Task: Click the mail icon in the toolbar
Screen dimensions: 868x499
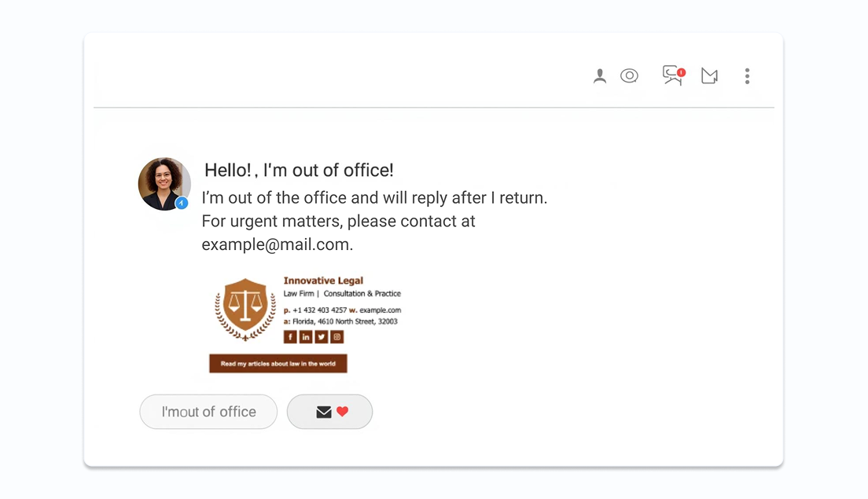Action: point(709,75)
